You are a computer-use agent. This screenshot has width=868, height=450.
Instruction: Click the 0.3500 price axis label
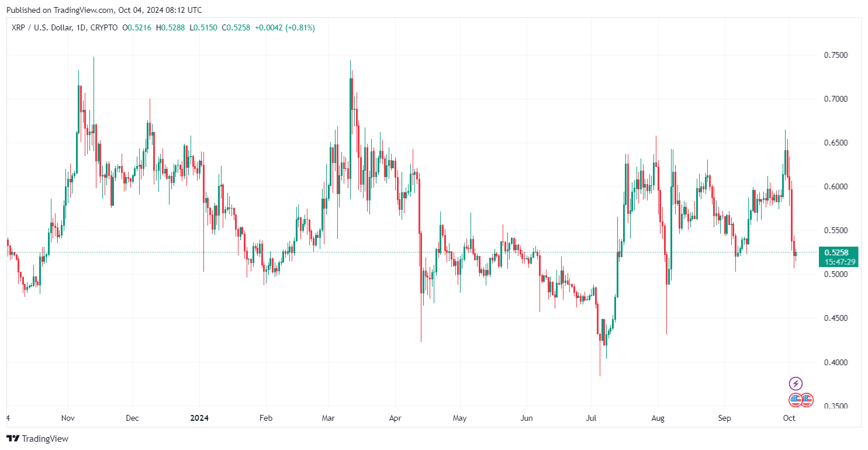tap(836, 406)
